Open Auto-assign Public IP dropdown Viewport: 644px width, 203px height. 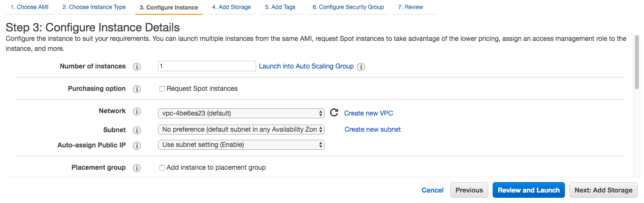[241, 145]
